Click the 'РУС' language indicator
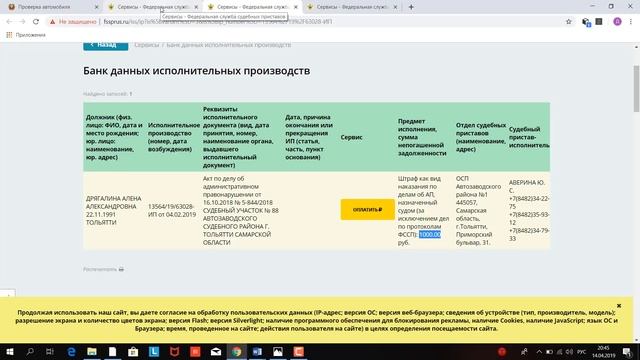The width and height of the screenshot is (640, 360). pos(582,351)
